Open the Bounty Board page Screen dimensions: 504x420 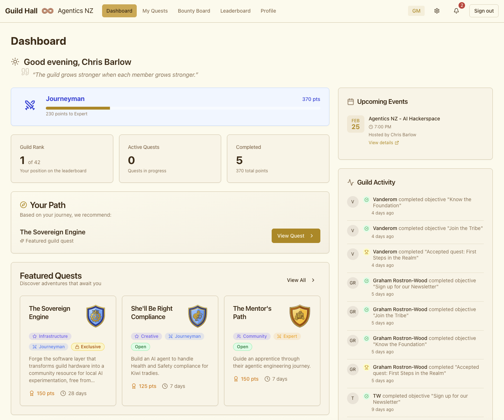(x=194, y=11)
